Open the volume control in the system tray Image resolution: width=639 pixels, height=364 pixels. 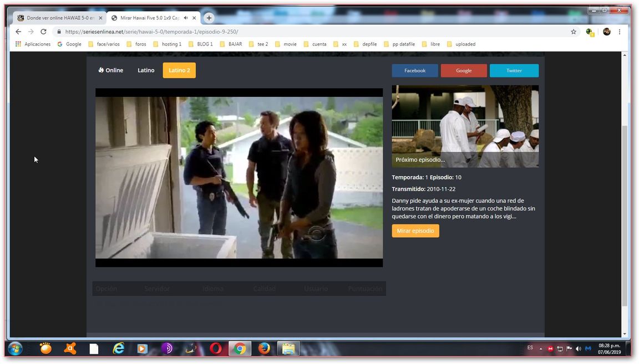coord(579,349)
